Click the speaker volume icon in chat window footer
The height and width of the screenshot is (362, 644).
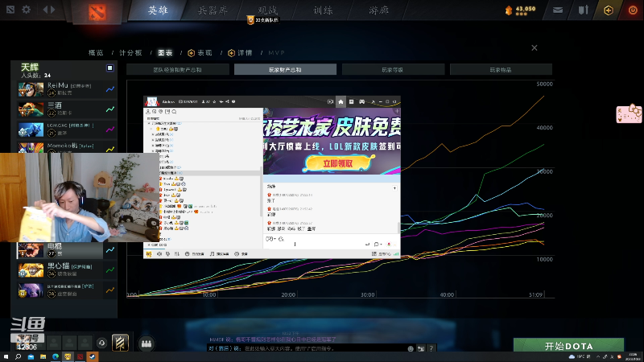(x=159, y=254)
